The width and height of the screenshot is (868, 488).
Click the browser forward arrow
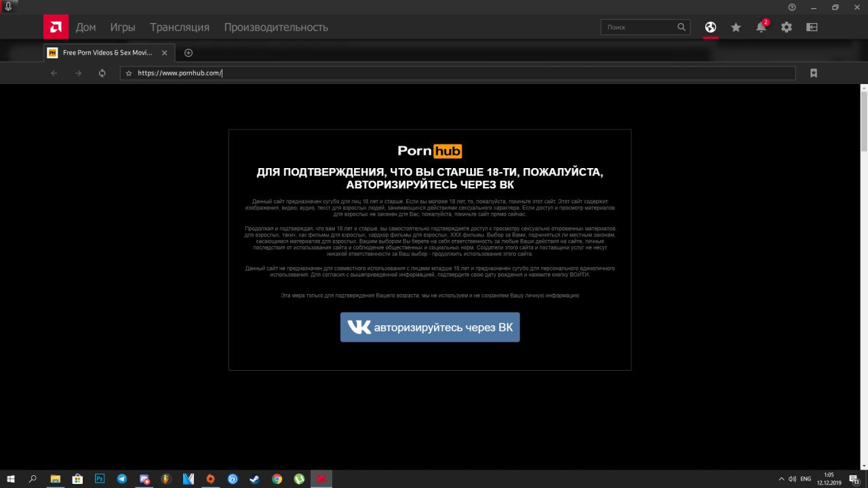[78, 73]
